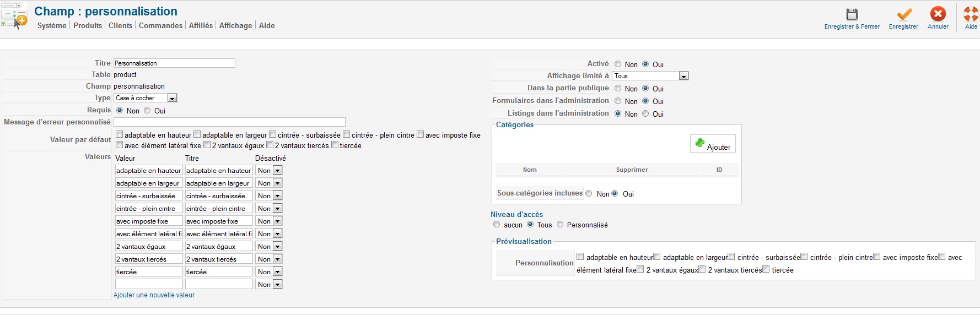Open the Produits menu
Image resolution: width=980 pixels, height=315 pixels.
[88, 25]
